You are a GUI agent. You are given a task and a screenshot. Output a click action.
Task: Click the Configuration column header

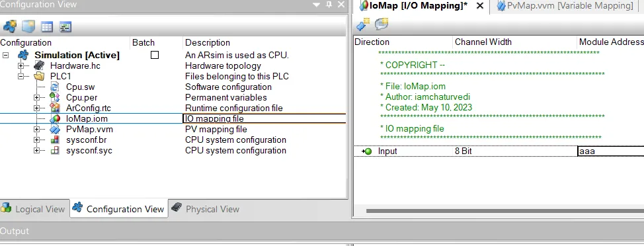(x=65, y=43)
